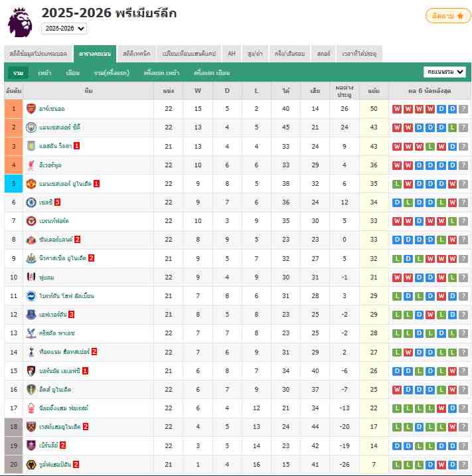Switch to the "สถิติเทคนิค" tab

point(137,54)
